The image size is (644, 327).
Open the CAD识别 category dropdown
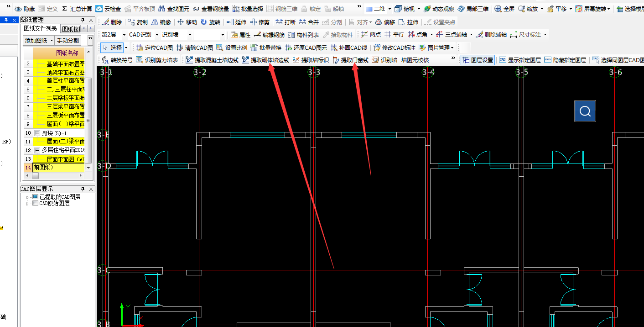tap(157, 35)
